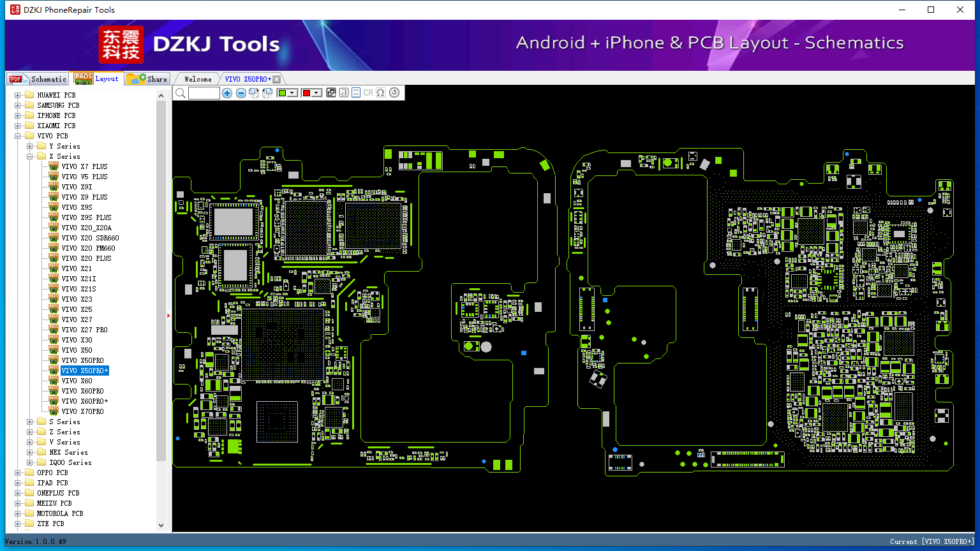Select VIVO X20 SDR660 entry
This screenshot has height=551, width=980.
pos(90,238)
